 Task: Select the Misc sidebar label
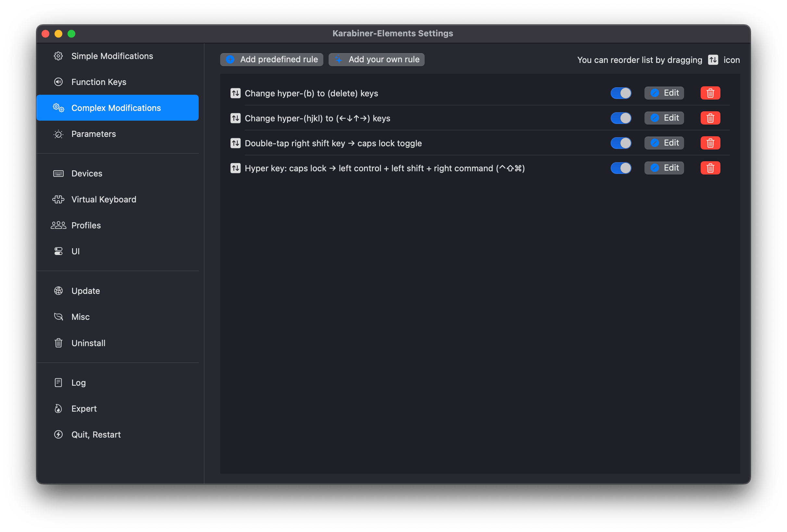coord(81,317)
